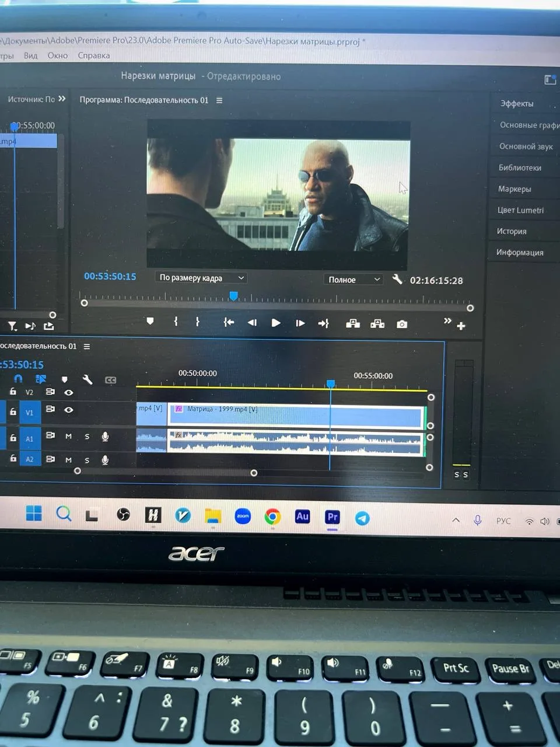Toggle linked selection in timeline

(40, 379)
